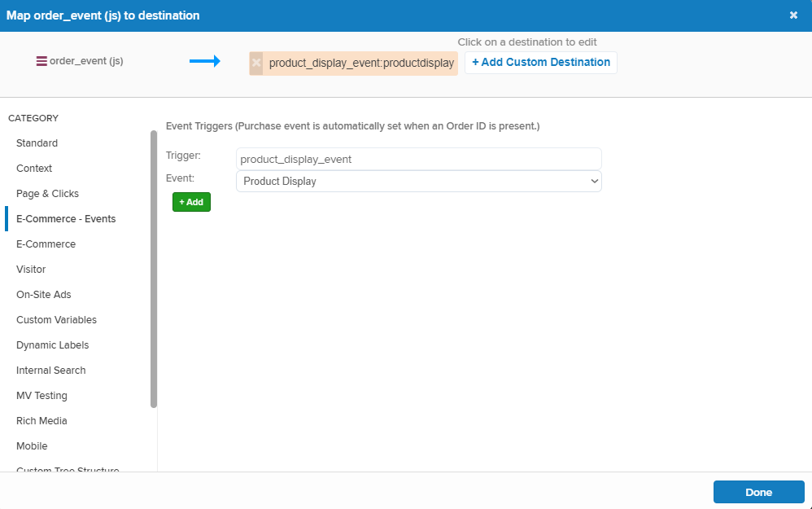Viewport: 812px width, 509px height.
Task: Open the Visitor category
Action: coord(31,270)
